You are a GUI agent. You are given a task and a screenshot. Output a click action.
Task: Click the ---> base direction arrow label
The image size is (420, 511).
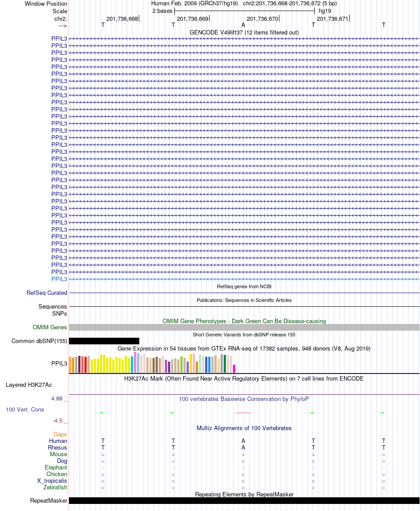[x=63, y=26]
